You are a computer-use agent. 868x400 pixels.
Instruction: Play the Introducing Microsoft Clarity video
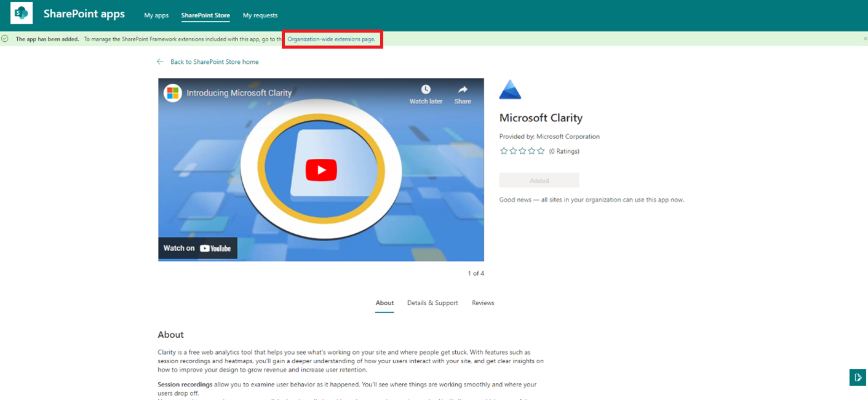(x=321, y=170)
